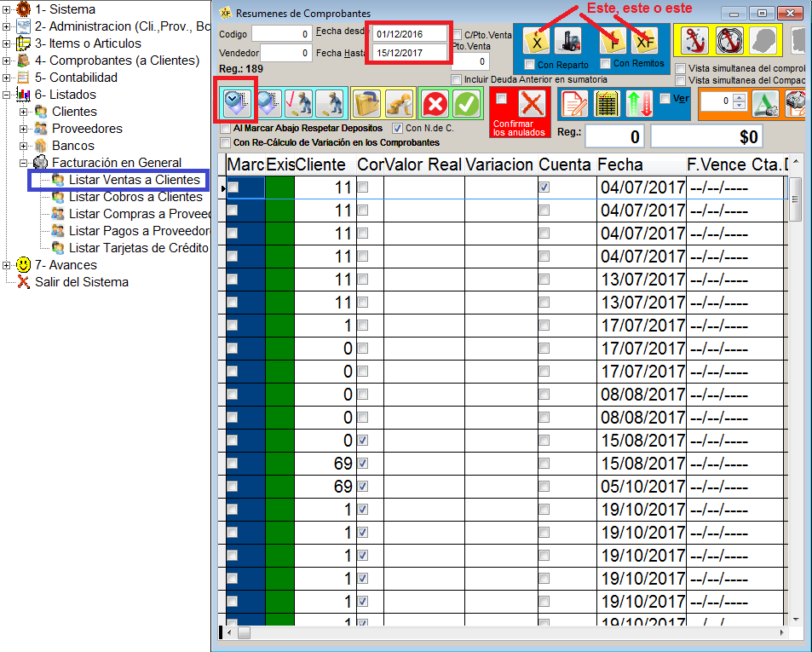Expand the 7- Avances tree node
The image size is (812, 652).
[7, 265]
